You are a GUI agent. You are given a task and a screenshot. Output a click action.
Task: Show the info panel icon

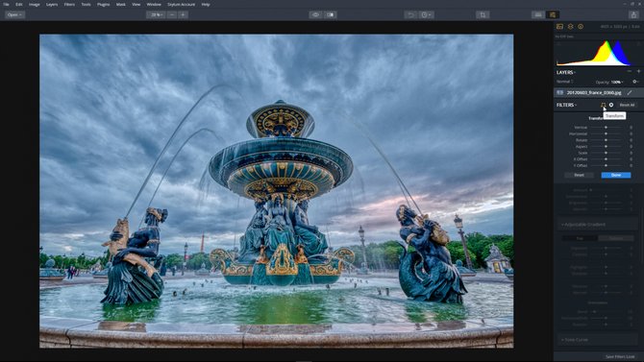point(581,26)
